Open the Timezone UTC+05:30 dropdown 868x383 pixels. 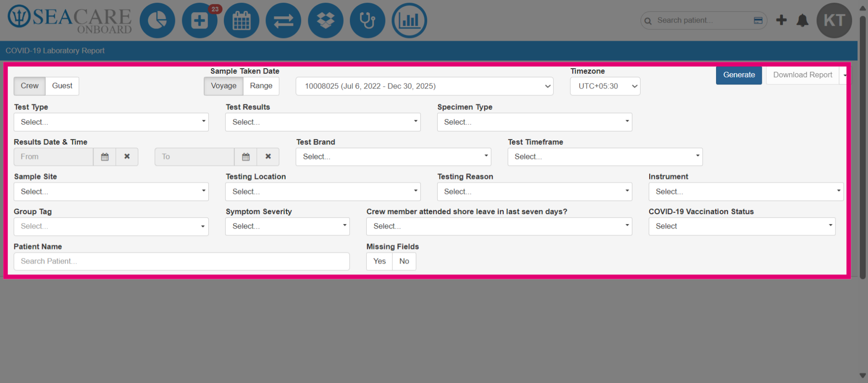605,86
